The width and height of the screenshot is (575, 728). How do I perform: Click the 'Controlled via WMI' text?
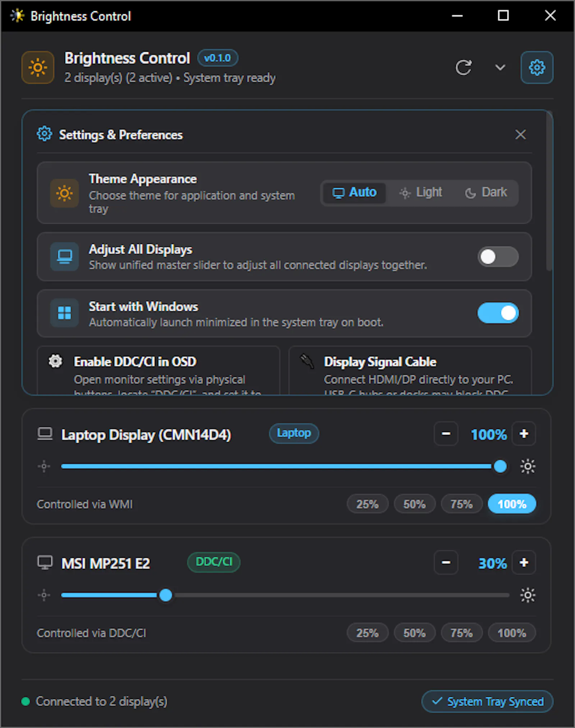85,504
